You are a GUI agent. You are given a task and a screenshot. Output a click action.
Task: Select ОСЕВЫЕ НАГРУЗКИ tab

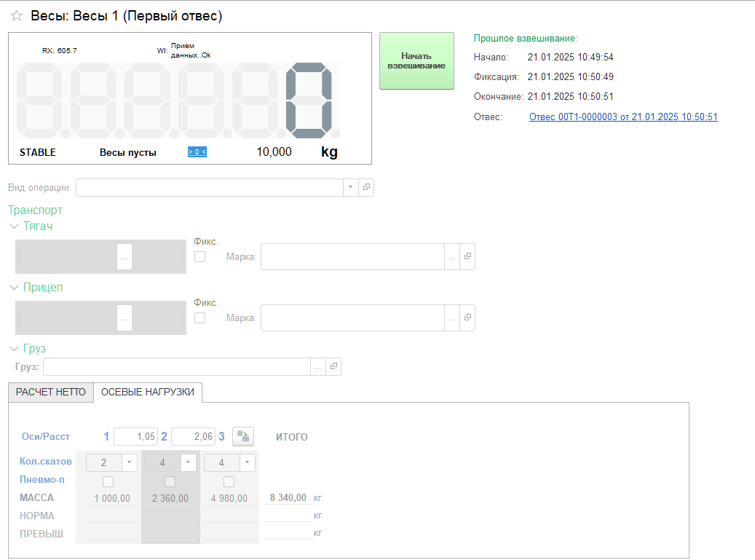tap(148, 392)
